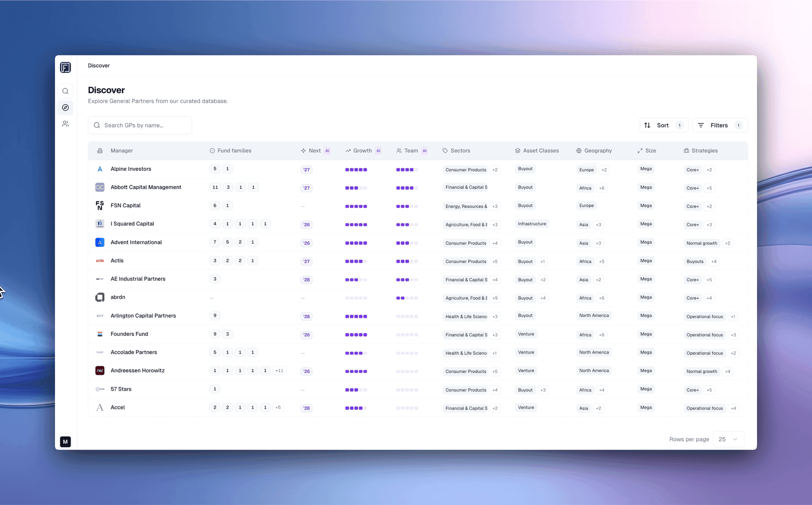Click the Actis logo
Screen dimensions: 812x505
pyautogui.click(x=100, y=261)
